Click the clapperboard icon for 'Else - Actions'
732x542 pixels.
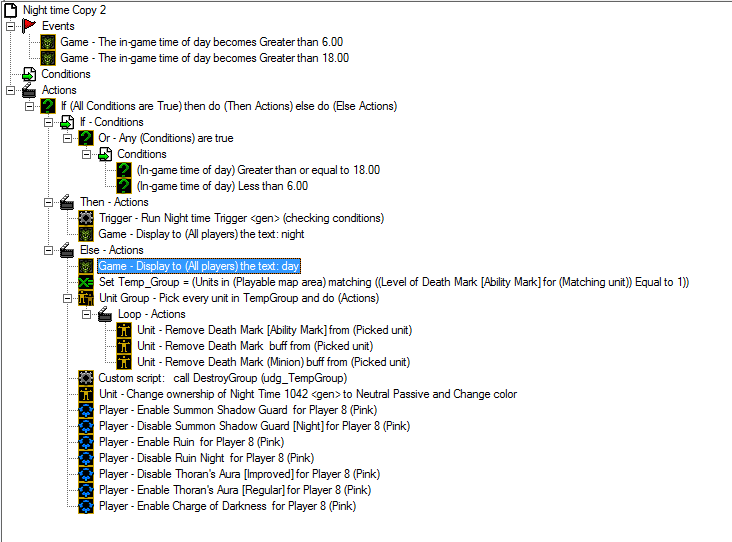67,250
